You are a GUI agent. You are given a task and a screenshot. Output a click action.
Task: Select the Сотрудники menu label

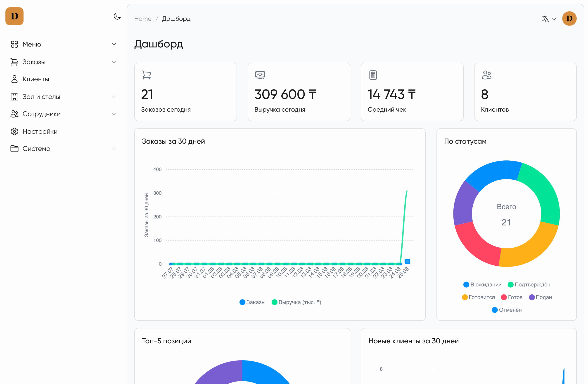click(42, 114)
